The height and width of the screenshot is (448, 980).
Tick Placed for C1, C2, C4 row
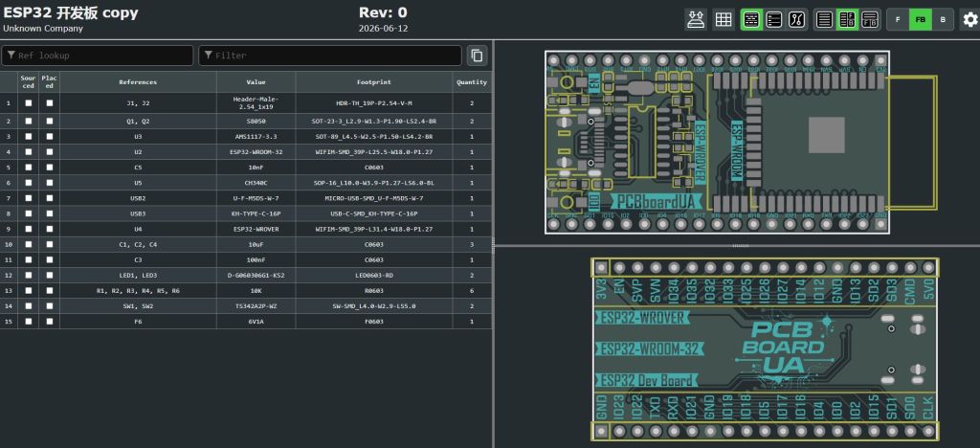(x=50, y=244)
